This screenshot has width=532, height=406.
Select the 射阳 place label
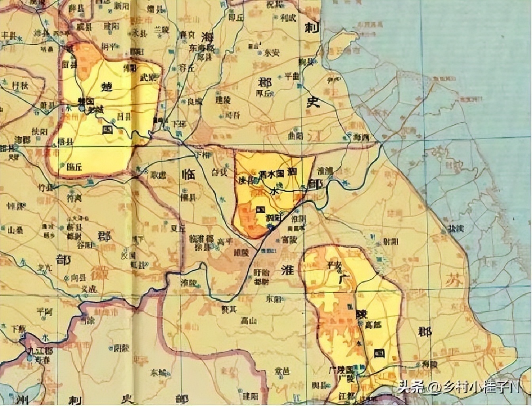(x=391, y=241)
